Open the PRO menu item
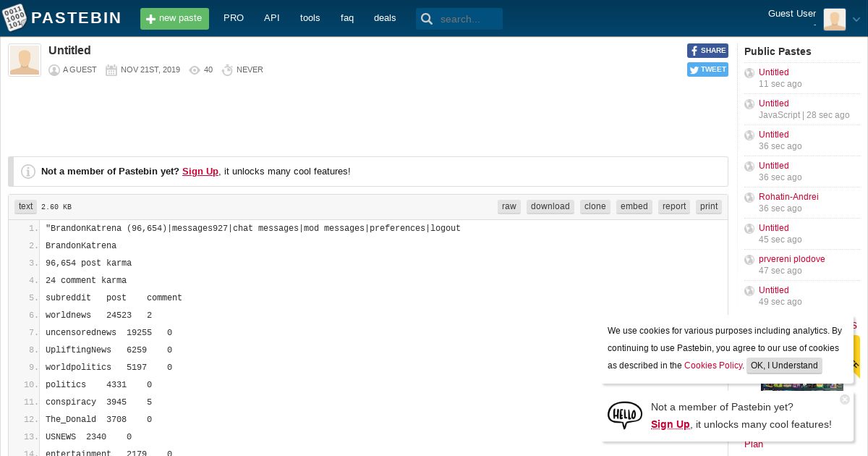Image resolution: width=868 pixels, height=456 pixels. (234, 18)
